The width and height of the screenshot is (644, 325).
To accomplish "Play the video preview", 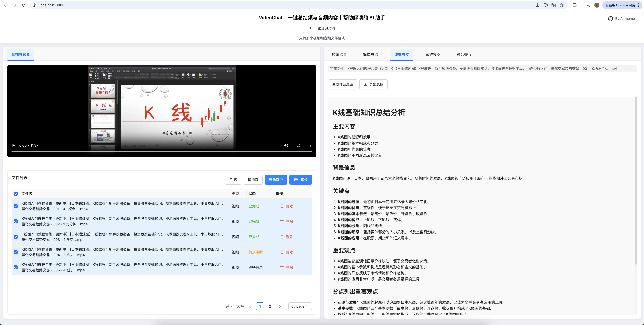I will click(14, 145).
